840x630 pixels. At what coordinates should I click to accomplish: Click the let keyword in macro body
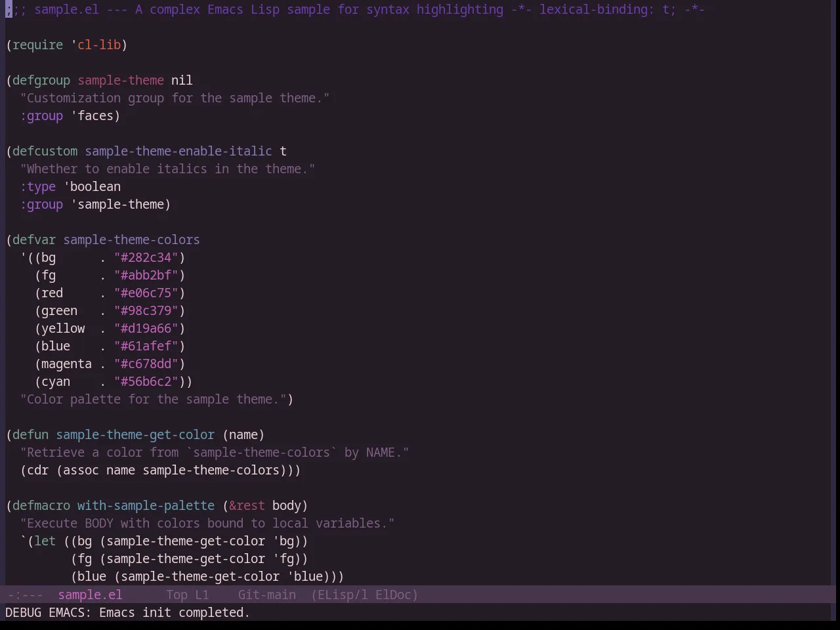[x=45, y=541]
